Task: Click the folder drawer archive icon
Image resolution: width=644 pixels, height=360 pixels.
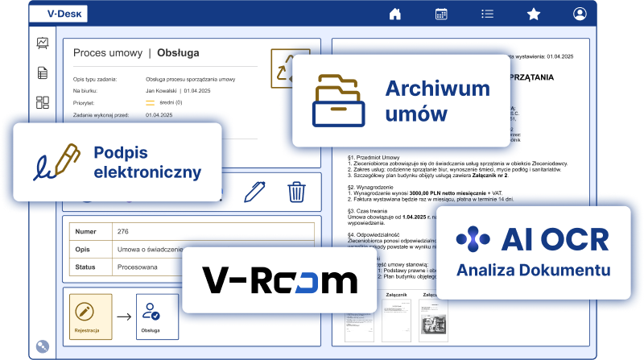Action: pos(338,101)
